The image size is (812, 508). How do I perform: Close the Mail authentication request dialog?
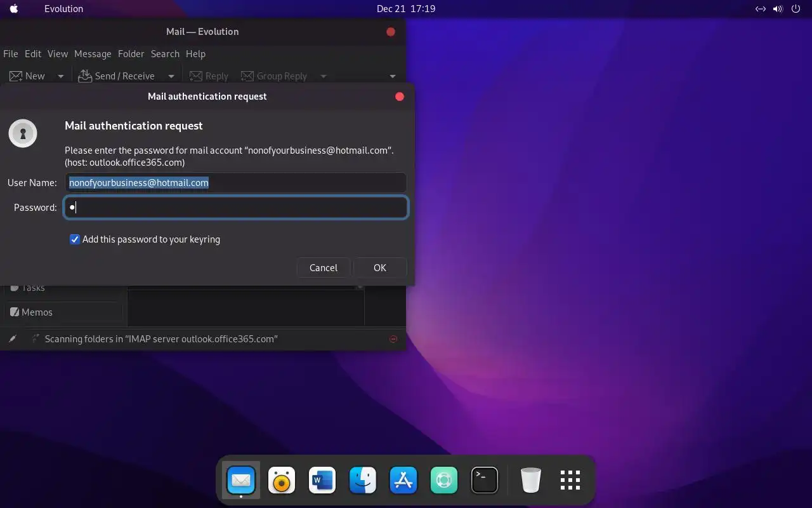pos(400,97)
